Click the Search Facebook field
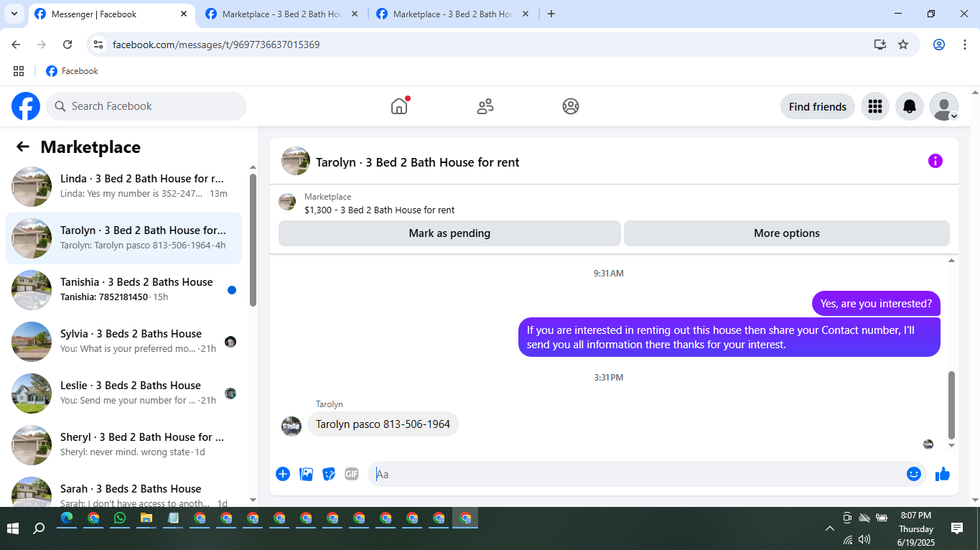This screenshot has width=980, height=550. [146, 106]
